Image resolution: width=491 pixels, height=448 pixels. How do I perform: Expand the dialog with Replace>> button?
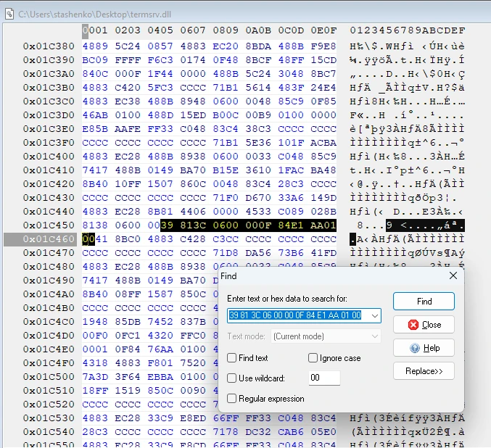tap(424, 371)
